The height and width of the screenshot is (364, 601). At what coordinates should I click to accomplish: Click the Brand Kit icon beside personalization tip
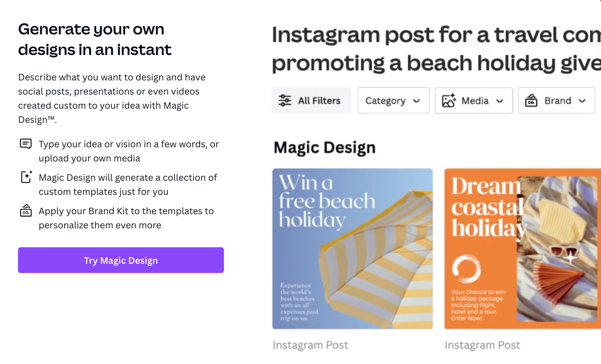coord(26,211)
